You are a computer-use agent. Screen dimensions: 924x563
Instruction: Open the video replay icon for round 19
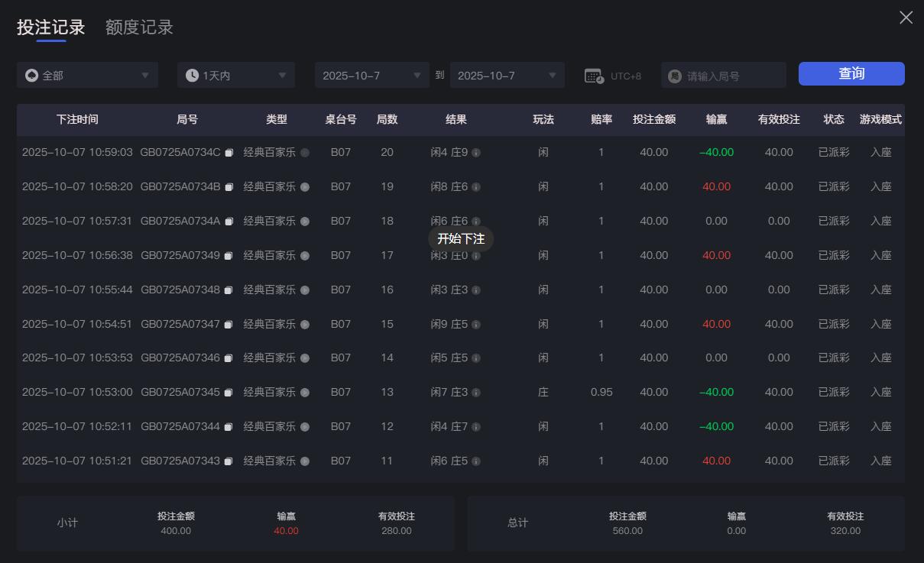point(304,186)
